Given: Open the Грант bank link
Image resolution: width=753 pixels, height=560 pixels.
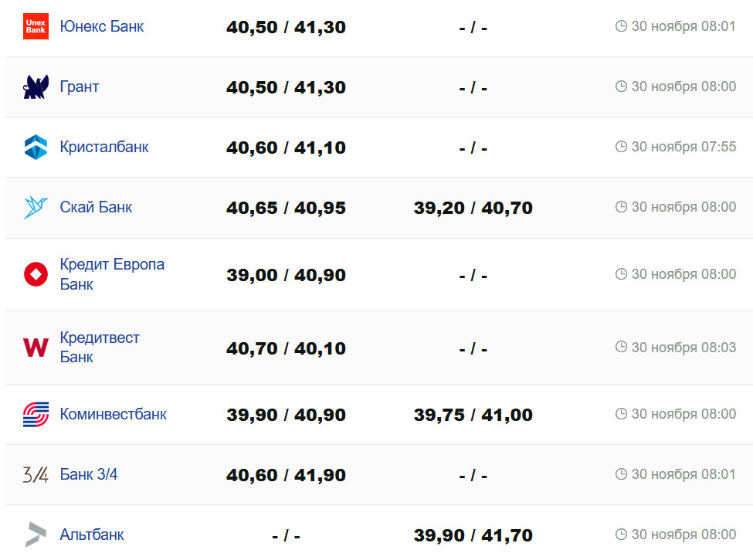Looking at the screenshot, I should 80,87.
